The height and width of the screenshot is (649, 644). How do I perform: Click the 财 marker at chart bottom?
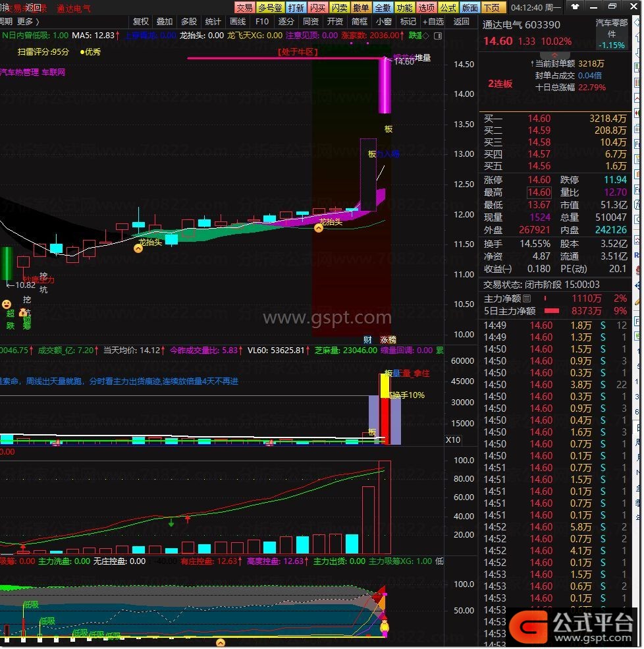367,340
